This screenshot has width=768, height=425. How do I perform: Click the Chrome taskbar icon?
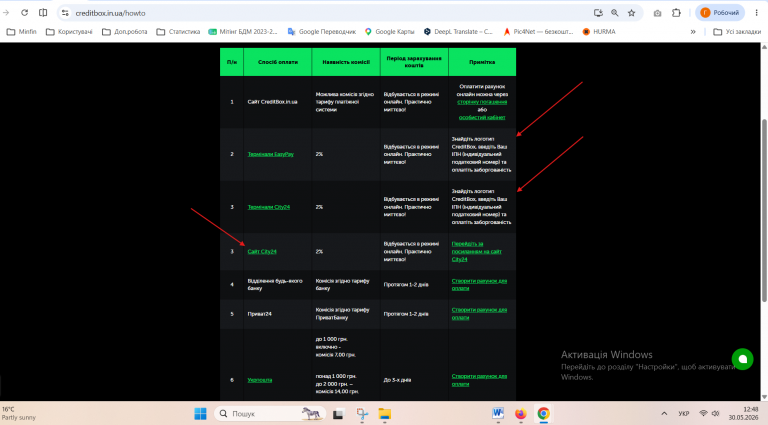tap(543, 414)
